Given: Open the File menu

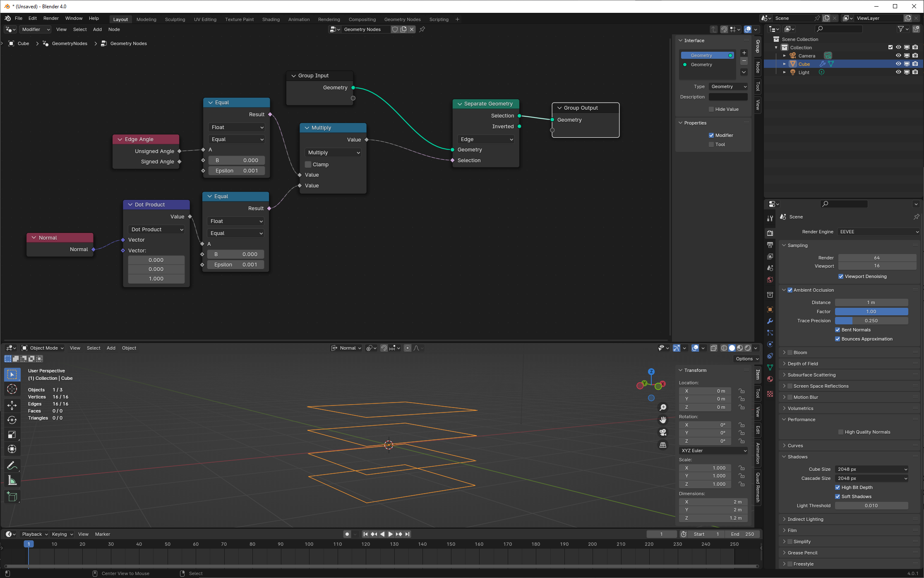Looking at the screenshot, I should pyautogui.click(x=19, y=18).
